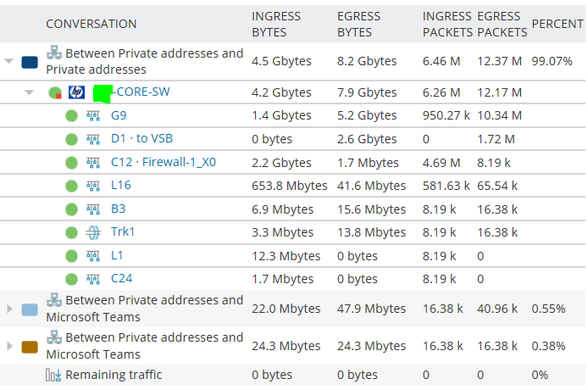Expand the second Microsoft Teams conversation (0.38%)

[x=10, y=346]
